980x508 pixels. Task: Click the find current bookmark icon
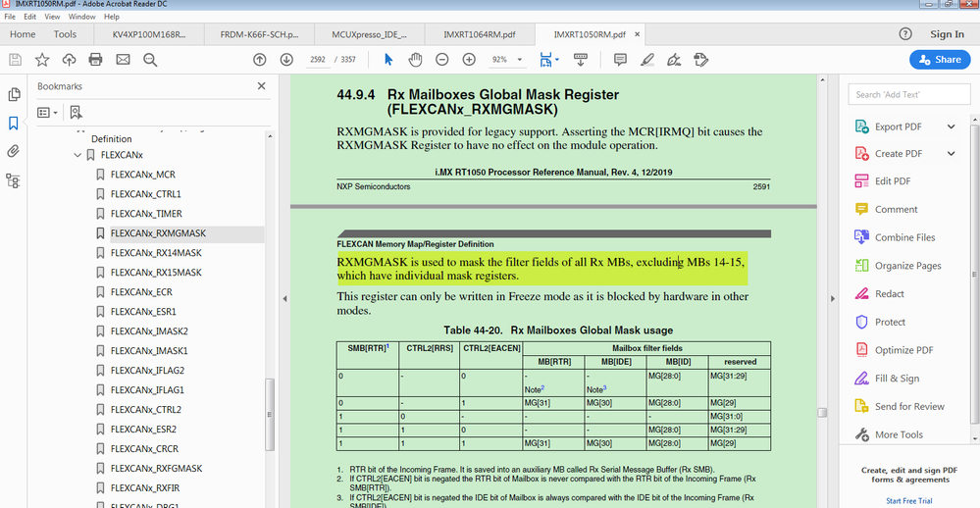[76, 113]
